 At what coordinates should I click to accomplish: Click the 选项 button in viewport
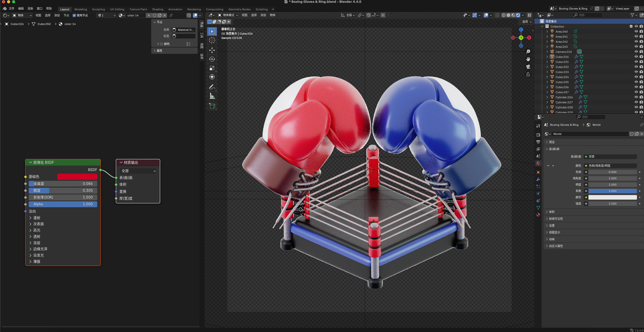tap(527, 22)
